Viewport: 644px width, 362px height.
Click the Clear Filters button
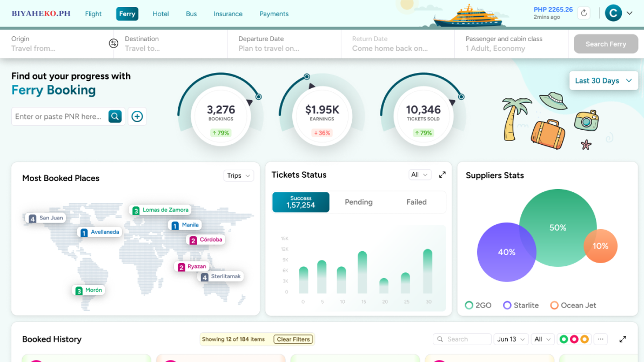coord(293,339)
